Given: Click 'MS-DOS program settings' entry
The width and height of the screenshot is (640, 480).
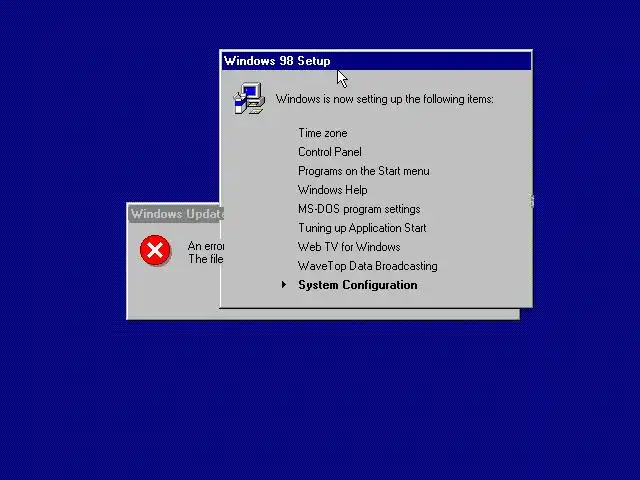Looking at the screenshot, I should click(x=359, y=209).
